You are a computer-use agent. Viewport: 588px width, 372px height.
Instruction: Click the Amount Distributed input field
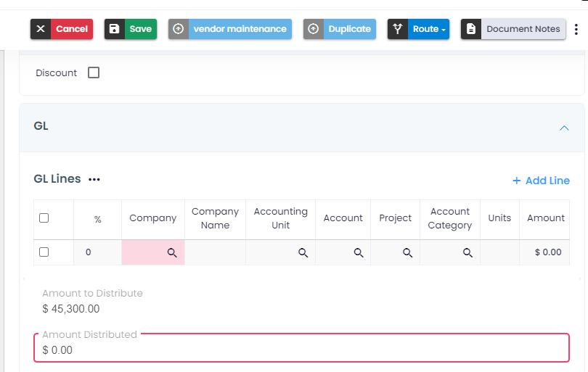[301, 350]
